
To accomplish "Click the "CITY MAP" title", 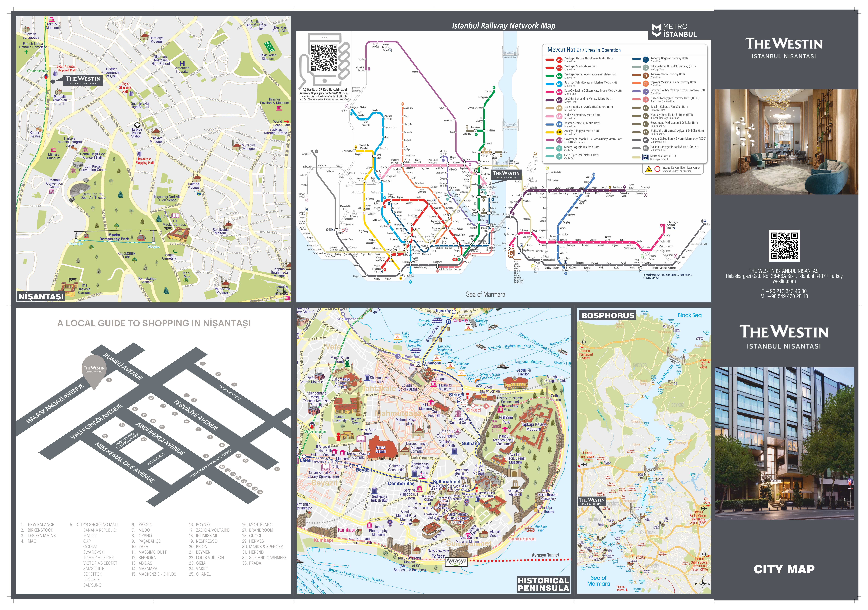I will 784,569.
